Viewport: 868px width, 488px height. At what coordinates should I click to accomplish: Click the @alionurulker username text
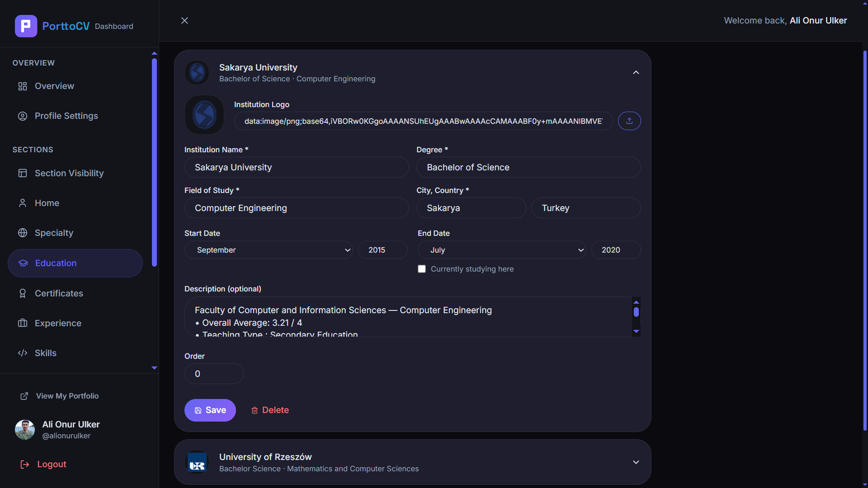pos(66,436)
